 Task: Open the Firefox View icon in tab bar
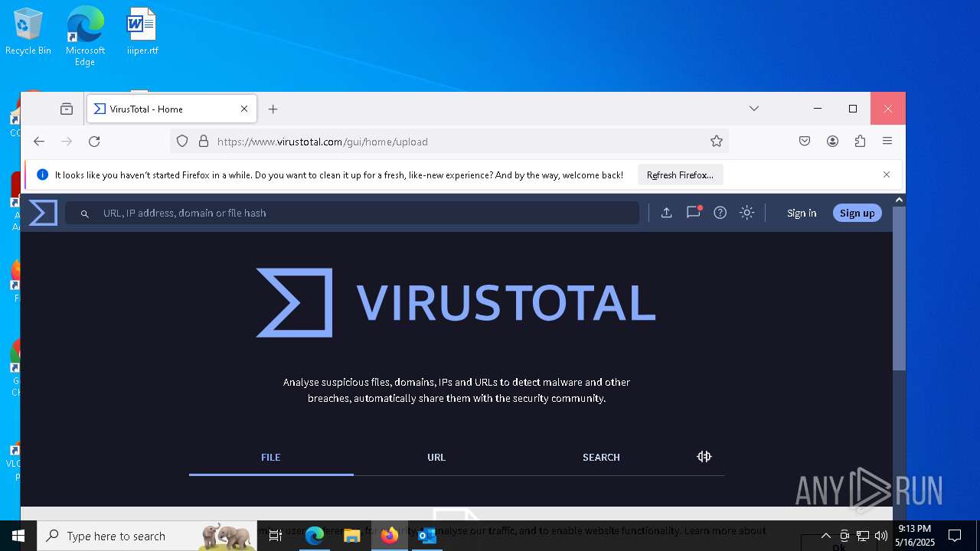[67, 109]
